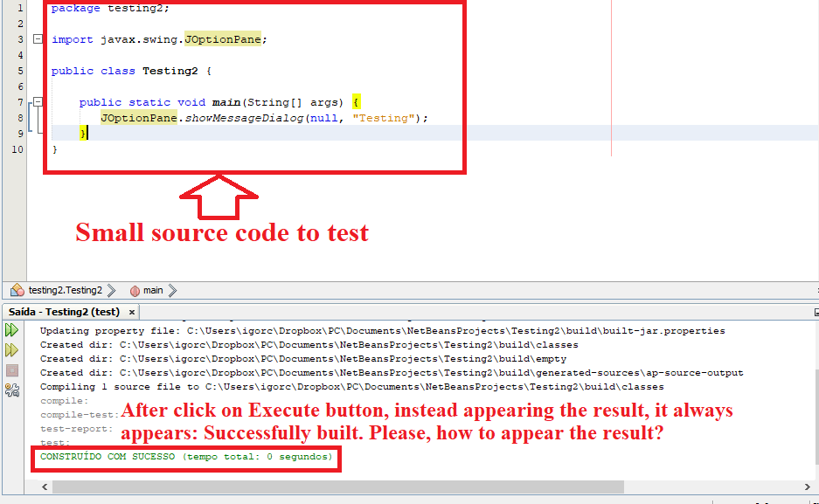Collapse the main method fold on line 7
Viewport: 819px width, 504px height.
38,101
